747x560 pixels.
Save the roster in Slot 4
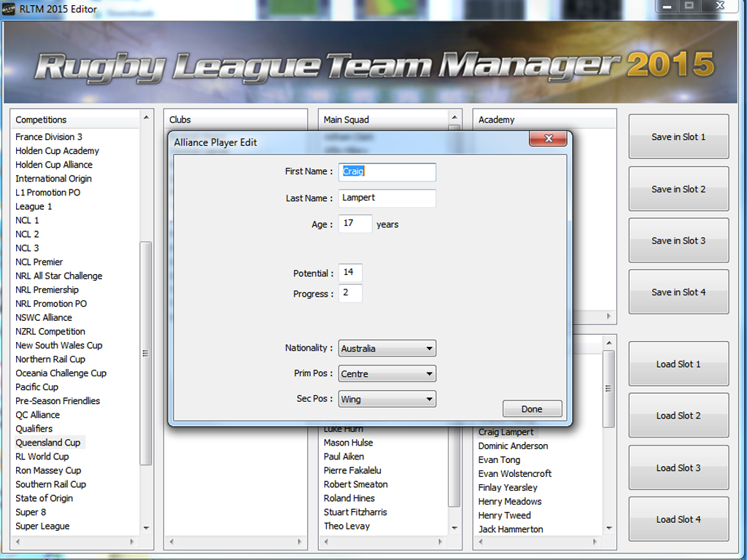click(x=678, y=292)
